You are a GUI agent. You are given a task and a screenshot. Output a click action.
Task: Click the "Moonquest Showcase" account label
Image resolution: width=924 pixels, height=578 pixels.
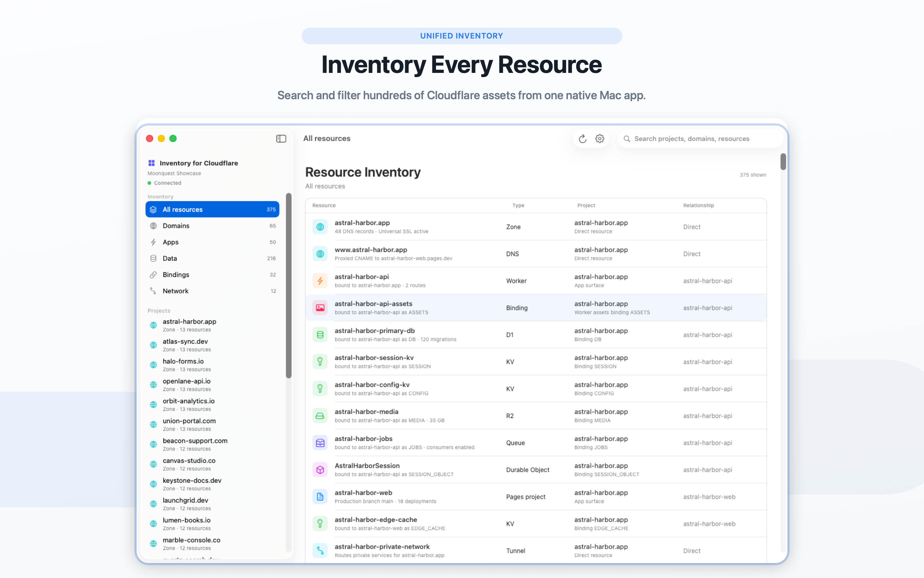[x=174, y=173]
